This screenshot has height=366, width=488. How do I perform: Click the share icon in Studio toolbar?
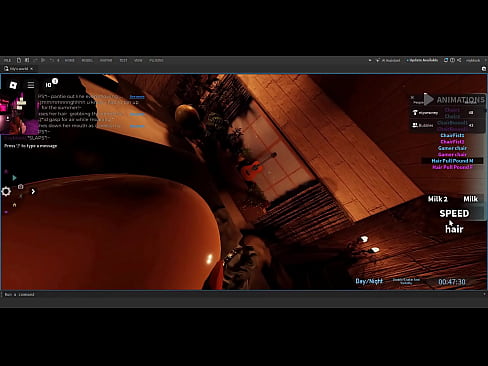pos(459,60)
